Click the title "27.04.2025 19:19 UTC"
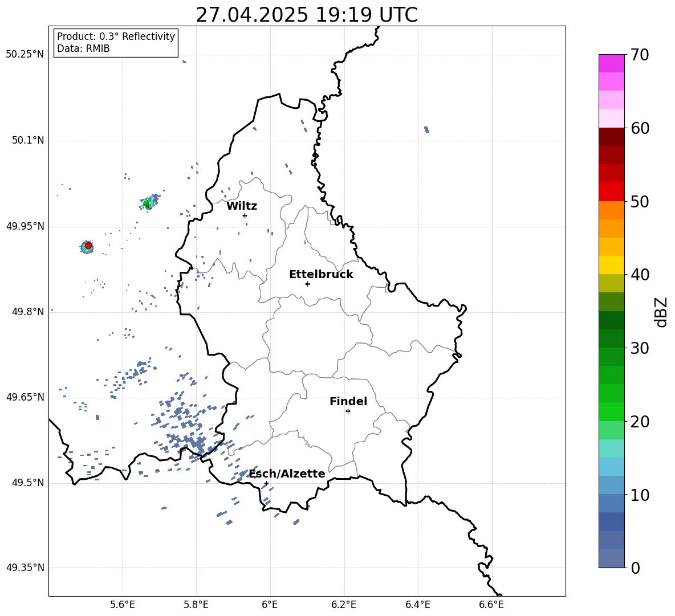Screen dimensions: 675x616 tap(307, 15)
